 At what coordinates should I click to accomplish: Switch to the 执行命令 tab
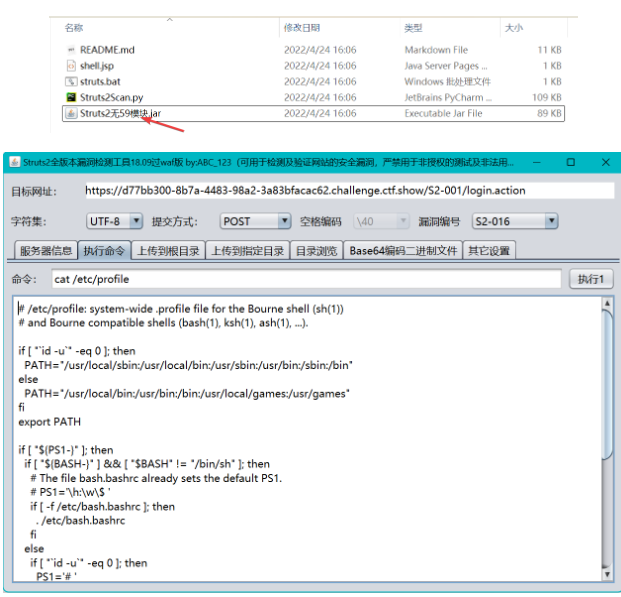pos(104,251)
